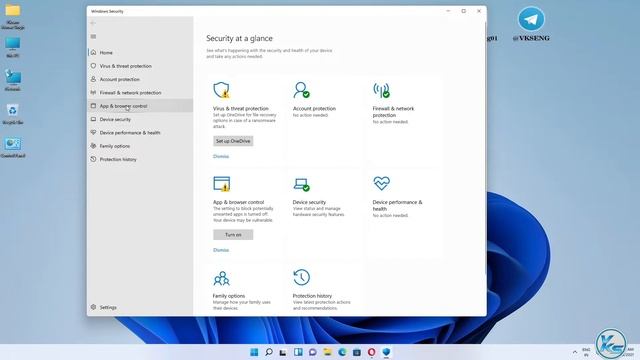640x360 pixels.
Task: Select the Control Panel desktop icon
Action: coord(13,147)
